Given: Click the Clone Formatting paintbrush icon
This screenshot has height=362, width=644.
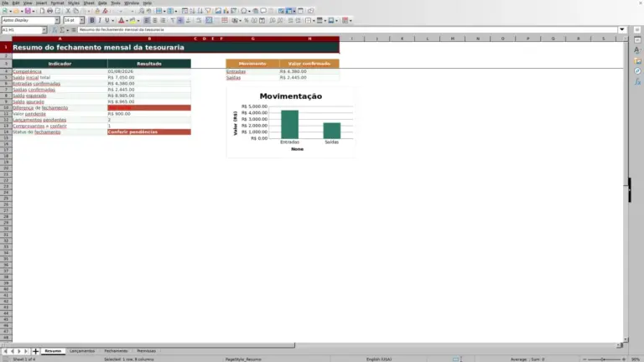Looking at the screenshot, I should 97,11.
